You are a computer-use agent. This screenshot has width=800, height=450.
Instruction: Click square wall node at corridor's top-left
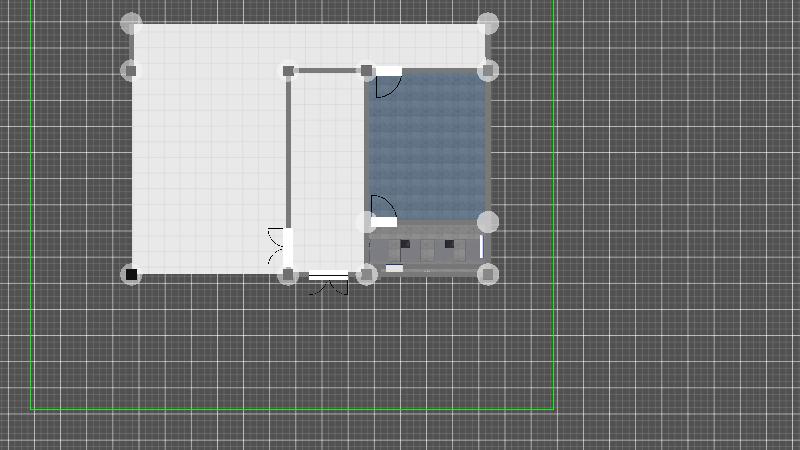pyautogui.click(x=288, y=71)
